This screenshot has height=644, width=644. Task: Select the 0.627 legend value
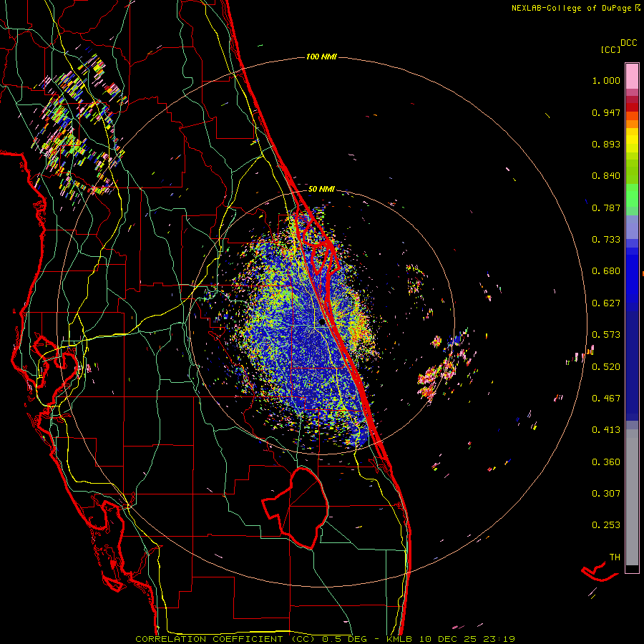606,303
